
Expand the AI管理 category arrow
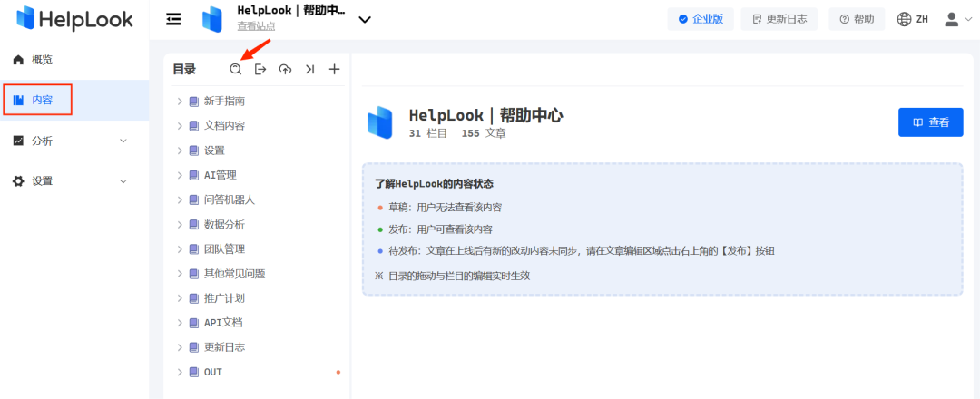180,175
